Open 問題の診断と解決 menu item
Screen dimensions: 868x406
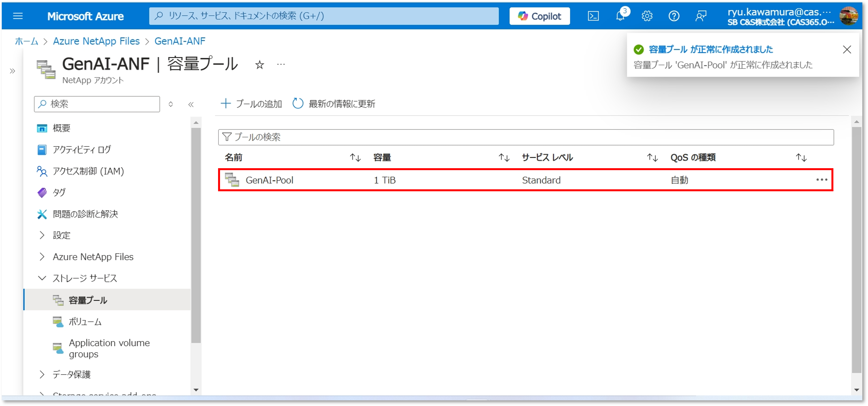tap(85, 214)
